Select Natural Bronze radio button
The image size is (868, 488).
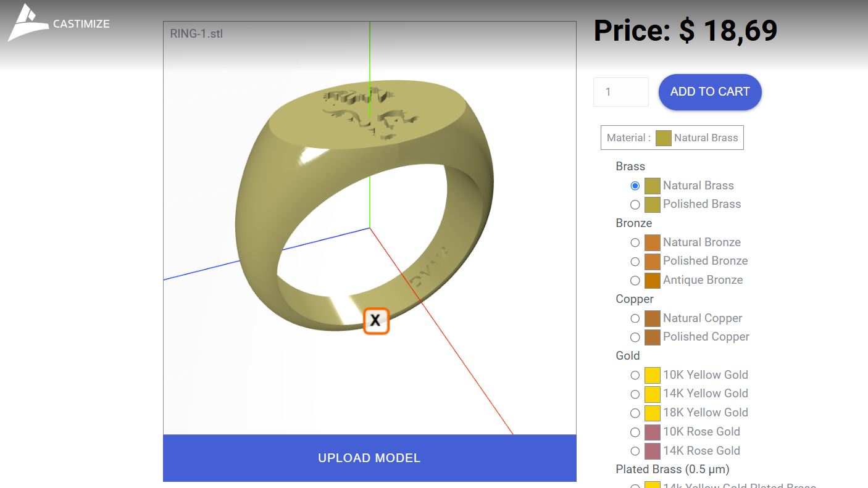635,242
